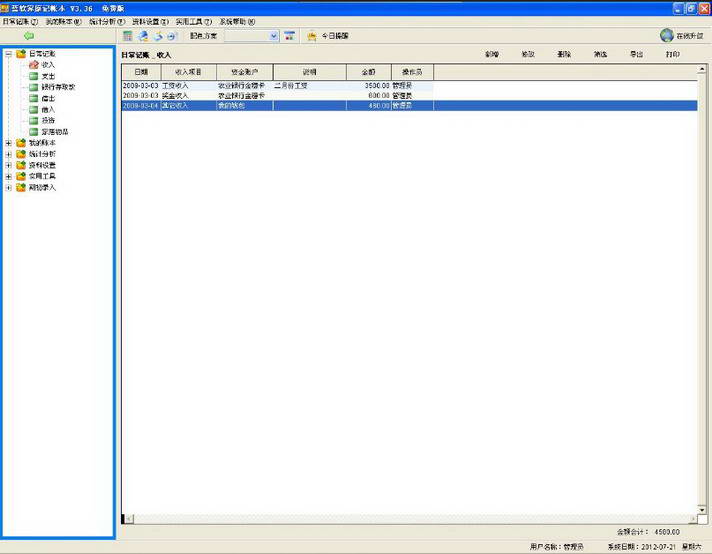The width and height of the screenshot is (712, 554).
Task: Open the 实用工具 menu
Action: click(194, 21)
